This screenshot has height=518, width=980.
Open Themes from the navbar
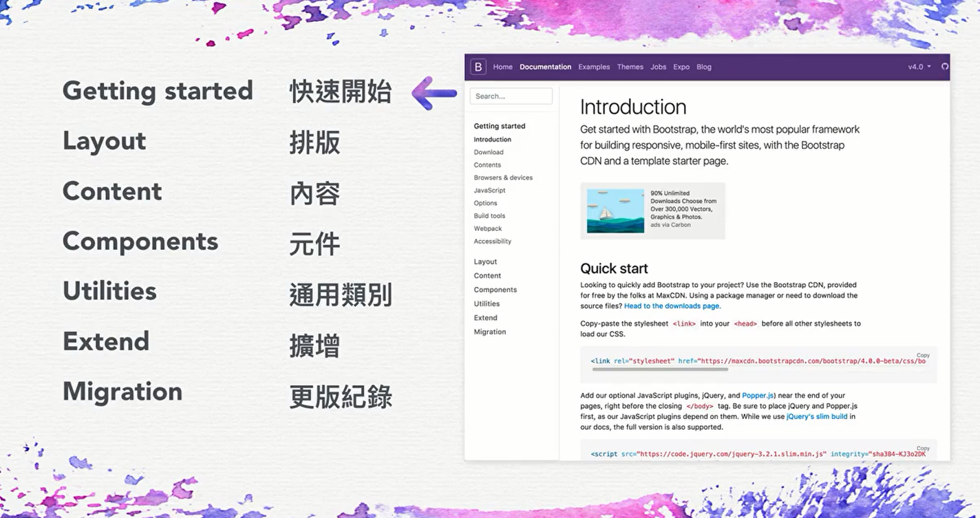pyautogui.click(x=630, y=67)
